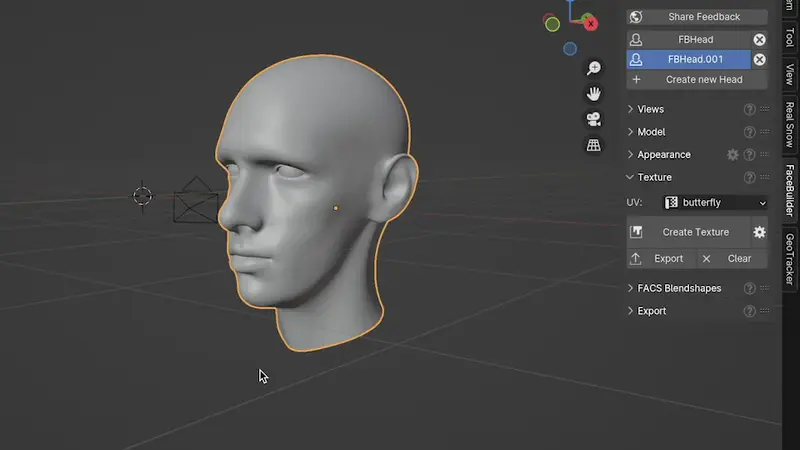The height and width of the screenshot is (450, 800).
Task: Click the Model panel drag grip
Action: (764, 132)
